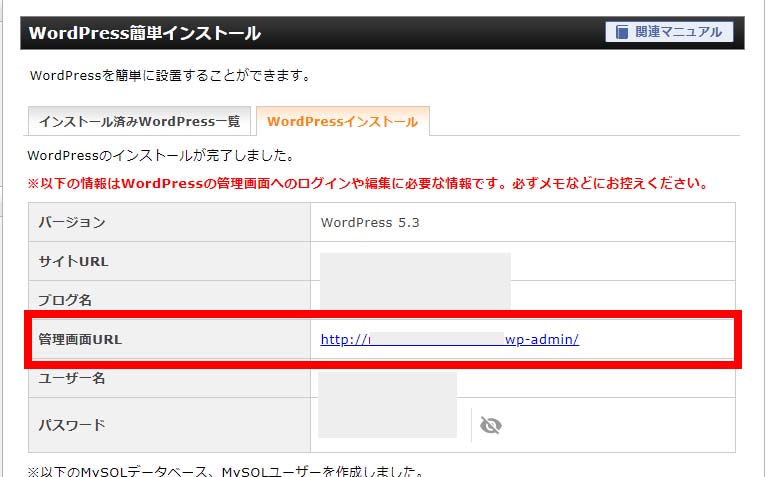Click the installation completed message text
The height and width of the screenshot is (477, 771).
point(160,155)
